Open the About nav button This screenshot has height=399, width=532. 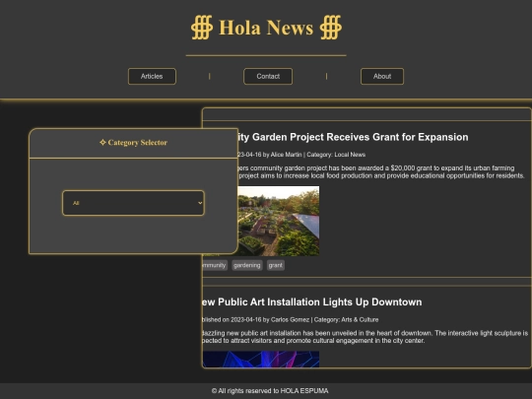(382, 76)
